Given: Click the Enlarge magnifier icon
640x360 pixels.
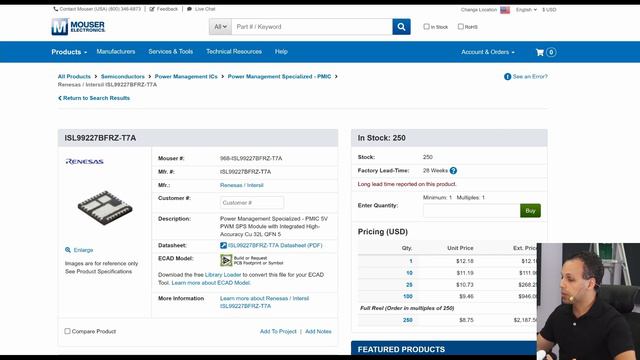Looking at the screenshot, I should (x=68, y=250).
